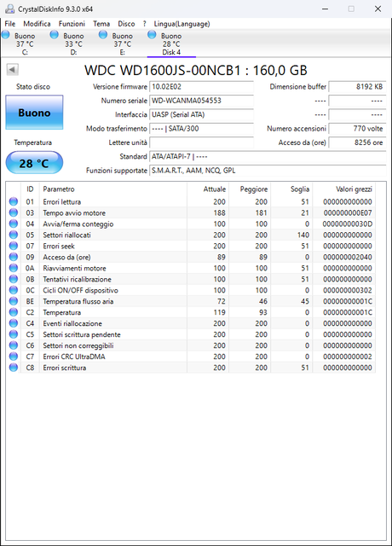Click the blue status icon for D: drive
Screen dimensions: 392x546
tap(54, 34)
